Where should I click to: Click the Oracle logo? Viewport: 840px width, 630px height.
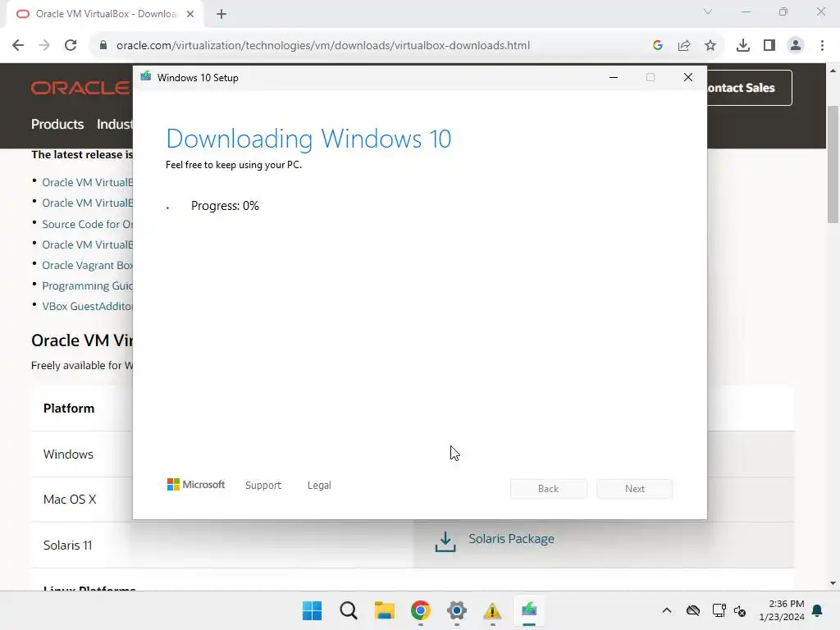(x=80, y=88)
